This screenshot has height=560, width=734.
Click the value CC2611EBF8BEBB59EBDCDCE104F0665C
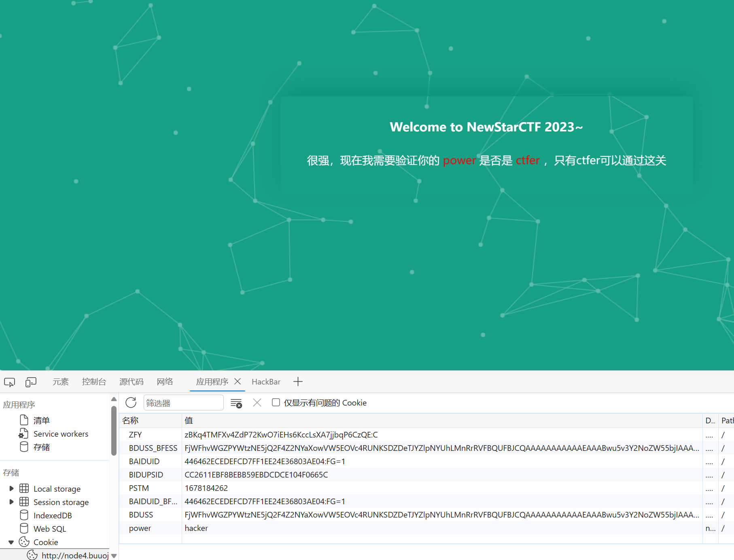[257, 475]
